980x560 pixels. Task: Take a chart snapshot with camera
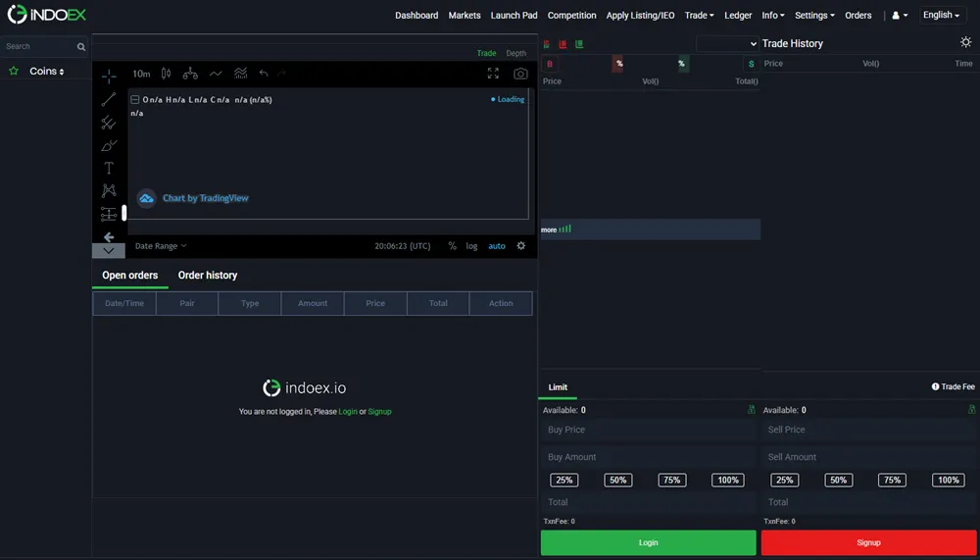point(520,74)
